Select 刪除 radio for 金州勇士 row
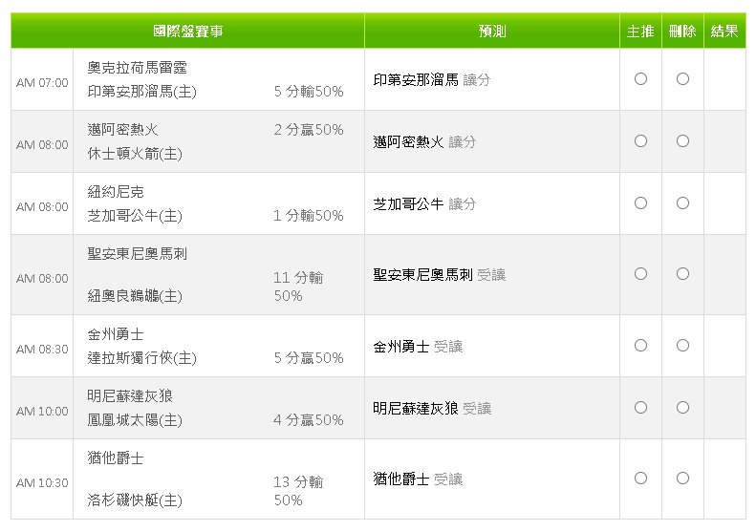This screenshot has height=532, width=756. [x=682, y=346]
